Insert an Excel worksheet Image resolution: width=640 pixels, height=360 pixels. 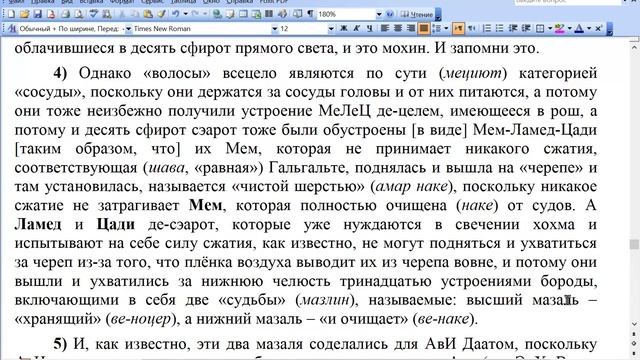(256, 14)
